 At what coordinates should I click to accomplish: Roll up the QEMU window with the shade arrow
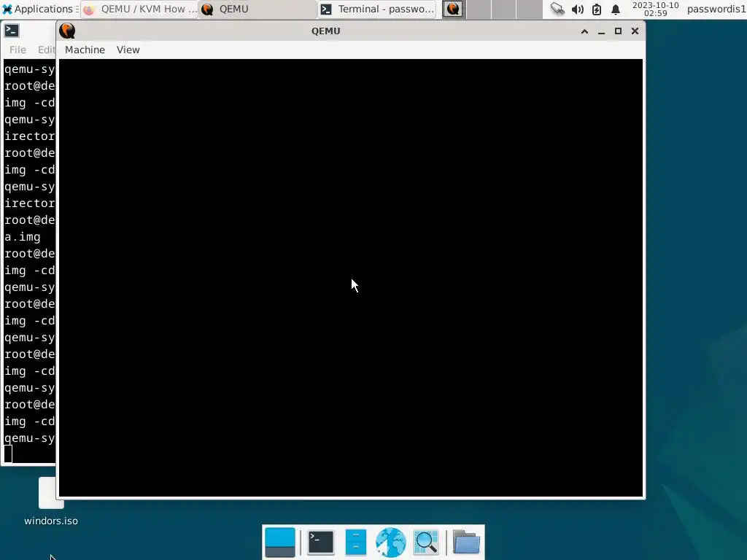pos(584,31)
